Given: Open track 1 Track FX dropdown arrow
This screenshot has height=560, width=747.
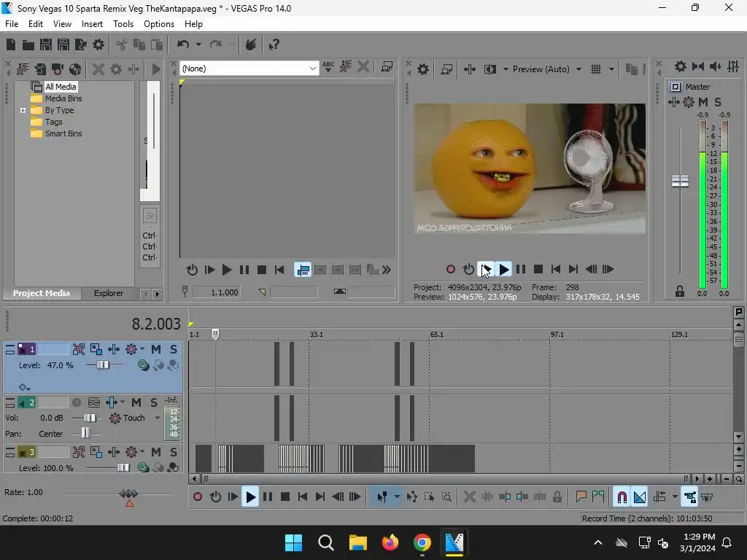Looking at the screenshot, I should (x=142, y=349).
